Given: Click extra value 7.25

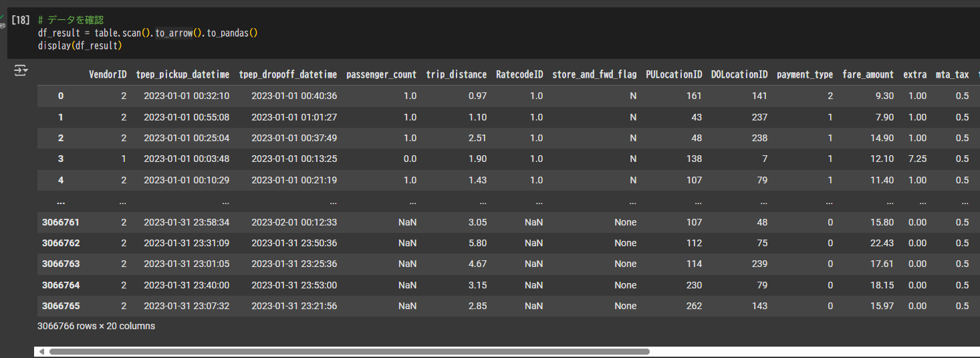Looking at the screenshot, I should (917, 159).
